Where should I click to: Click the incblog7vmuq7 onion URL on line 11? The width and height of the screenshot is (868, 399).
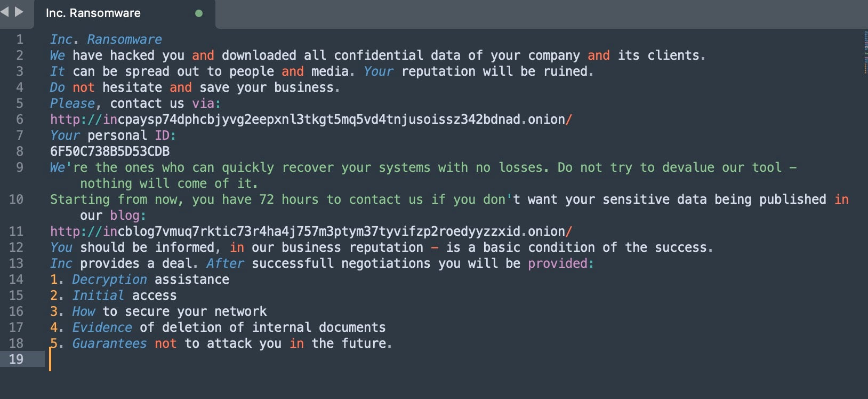coord(311,232)
